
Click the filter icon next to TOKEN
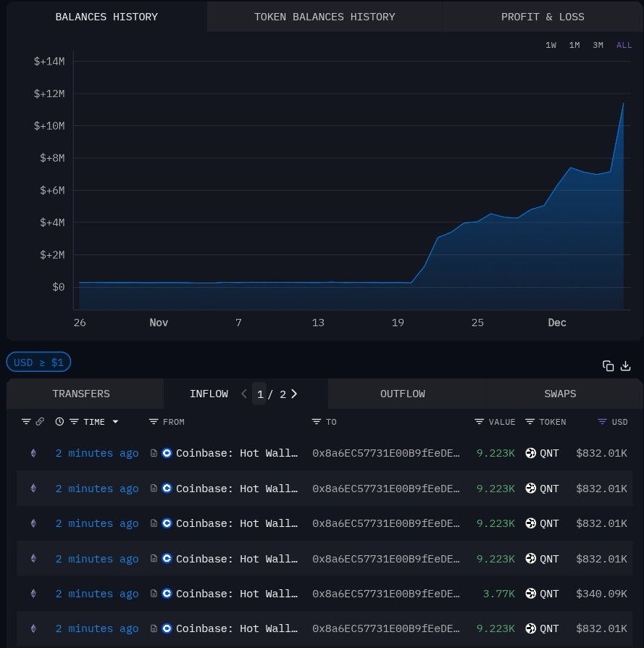pos(530,422)
